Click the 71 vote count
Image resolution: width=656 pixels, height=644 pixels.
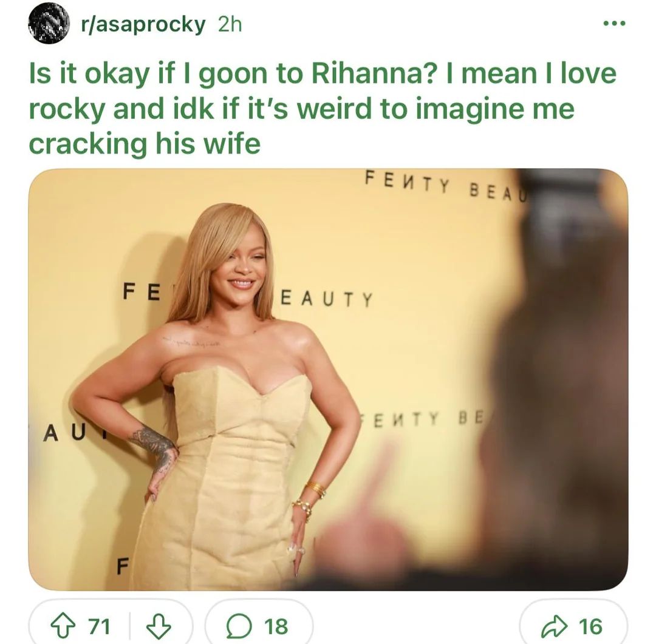(99, 626)
